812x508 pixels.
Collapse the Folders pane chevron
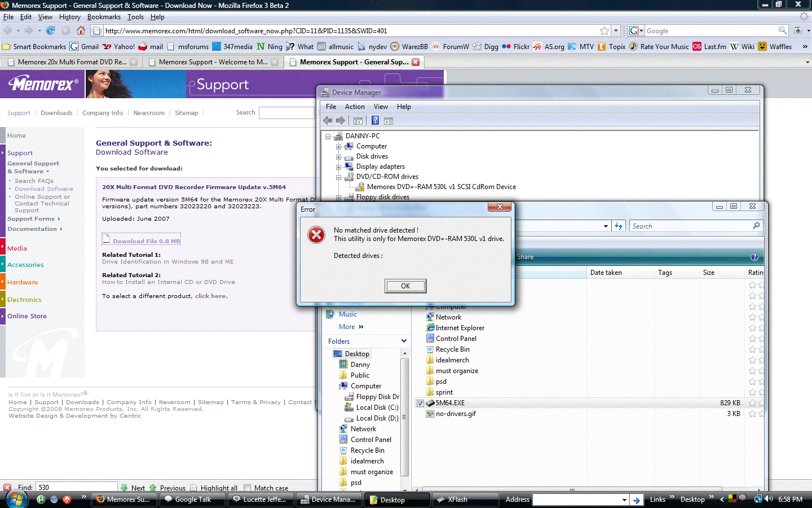pos(404,341)
